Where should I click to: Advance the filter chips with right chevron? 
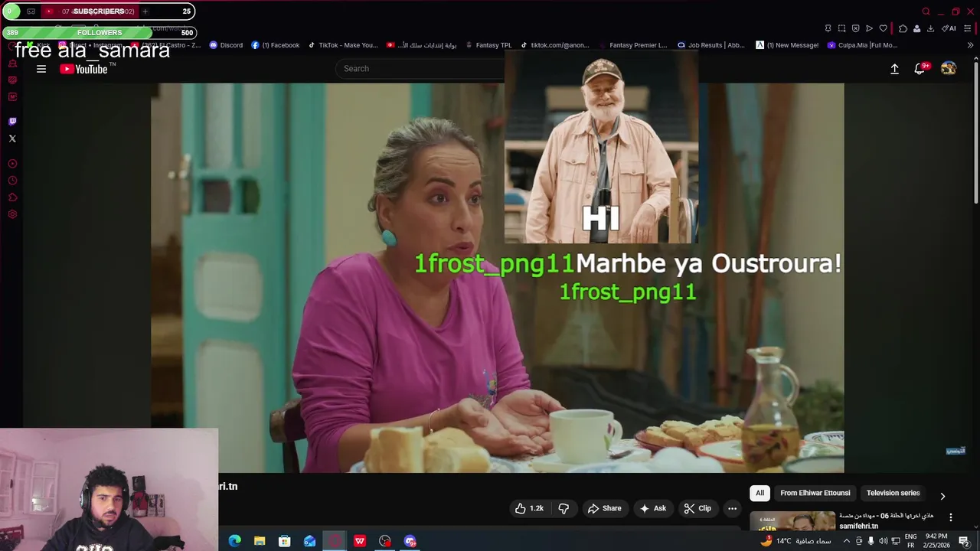coord(942,496)
